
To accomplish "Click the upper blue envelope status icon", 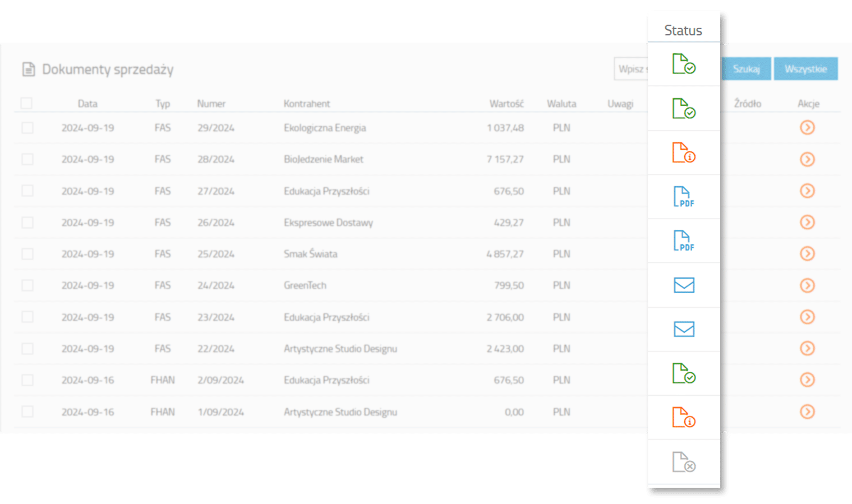I will pyautogui.click(x=684, y=285).
